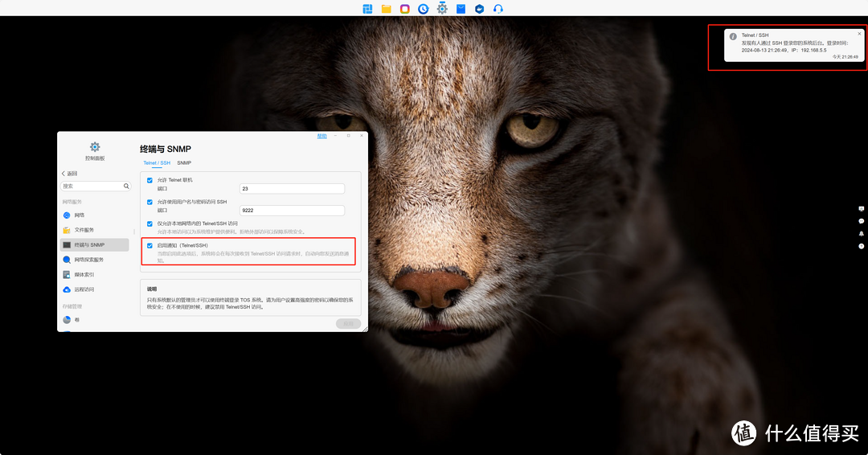Launch the Docker app from top dock
The width and height of the screenshot is (868, 455).
(x=479, y=9)
